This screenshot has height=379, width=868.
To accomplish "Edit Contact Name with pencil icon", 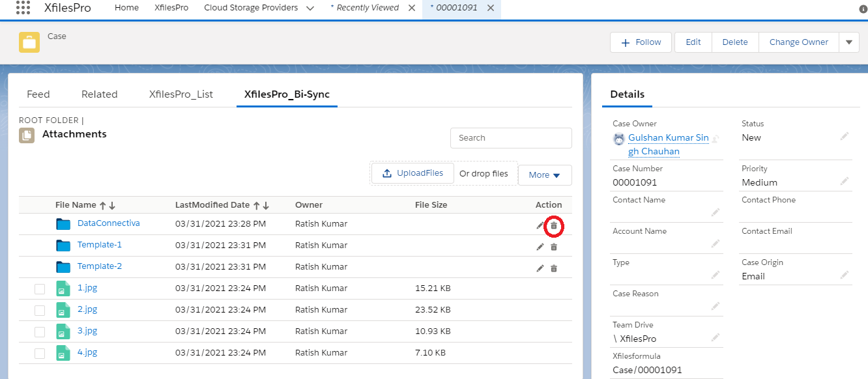I will (716, 212).
